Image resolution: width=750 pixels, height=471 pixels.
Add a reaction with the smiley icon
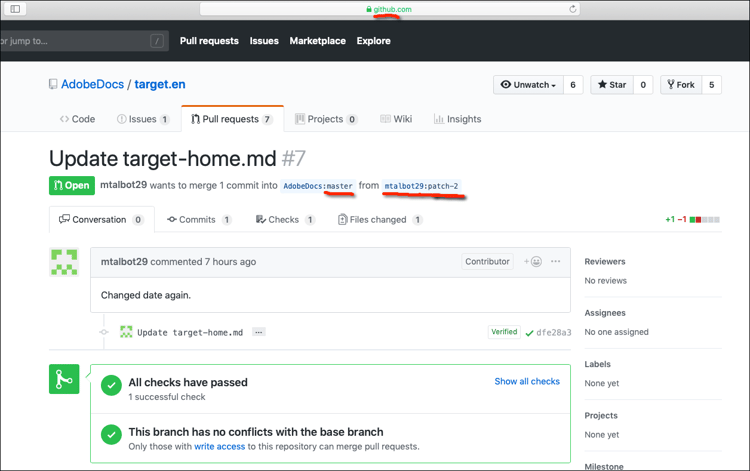pyautogui.click(x=533, y=262)
